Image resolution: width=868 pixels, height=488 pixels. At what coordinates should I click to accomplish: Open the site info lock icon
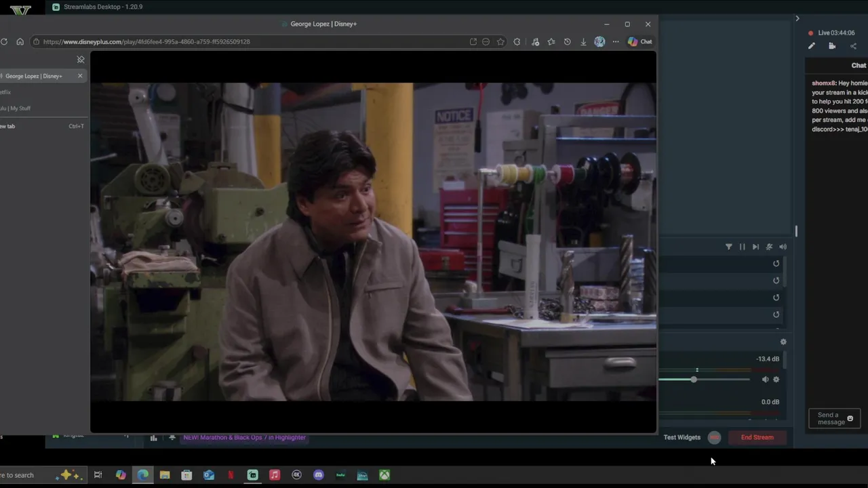(x=36, y=41)
